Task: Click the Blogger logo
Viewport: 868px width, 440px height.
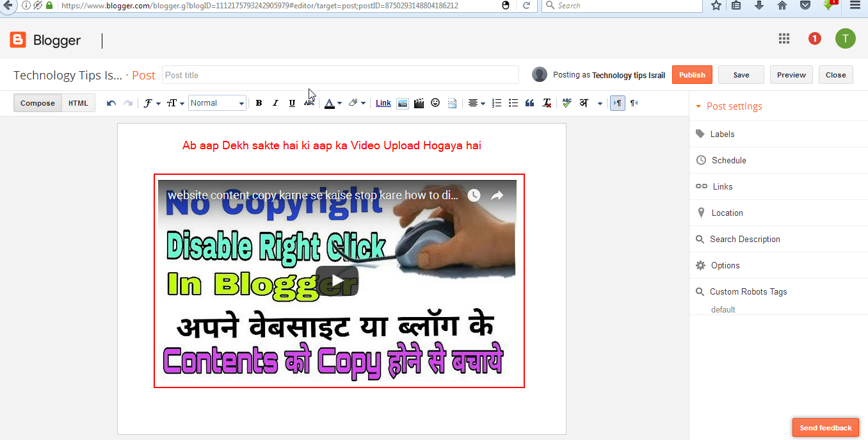Action: click(x=45, y=40)
